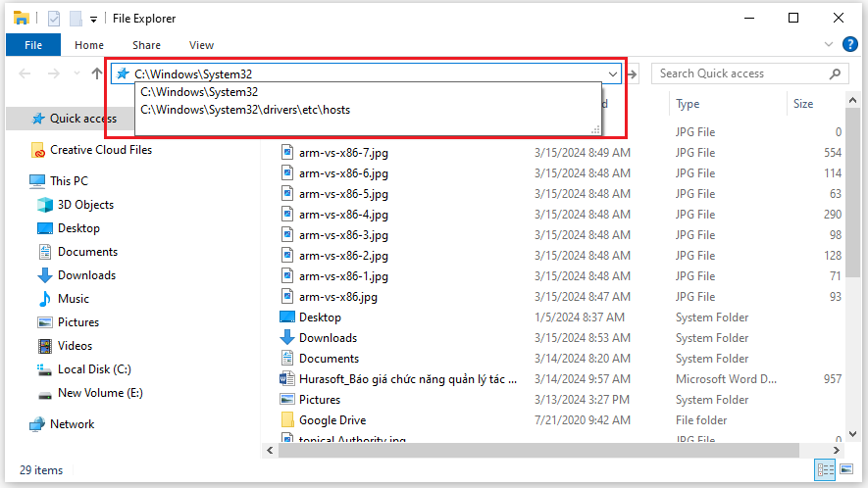Click the horizontal scrollbar left arrow
The image size is (868, 488).
coord(270,451)
